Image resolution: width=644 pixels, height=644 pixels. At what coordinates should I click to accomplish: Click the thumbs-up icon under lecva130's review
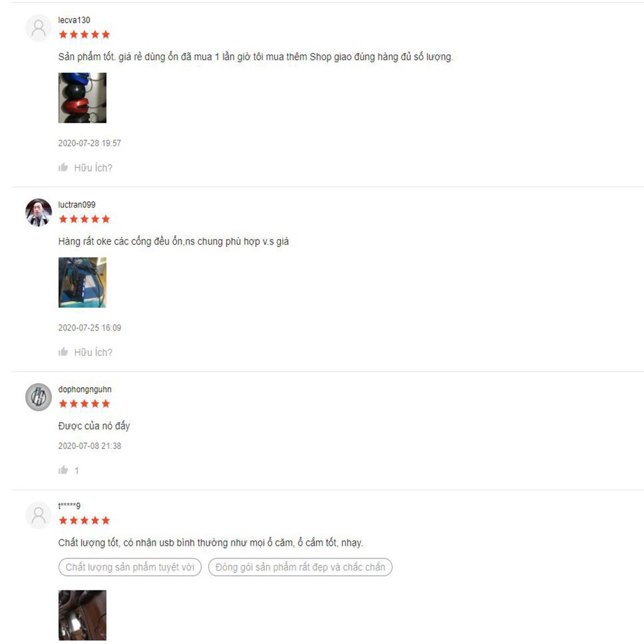(x=63, y=167)
